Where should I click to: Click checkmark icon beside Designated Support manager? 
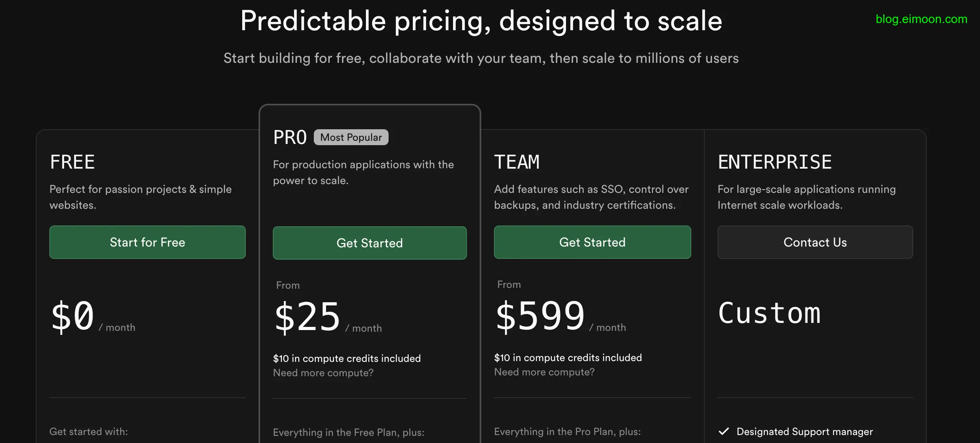click(724, 431)
